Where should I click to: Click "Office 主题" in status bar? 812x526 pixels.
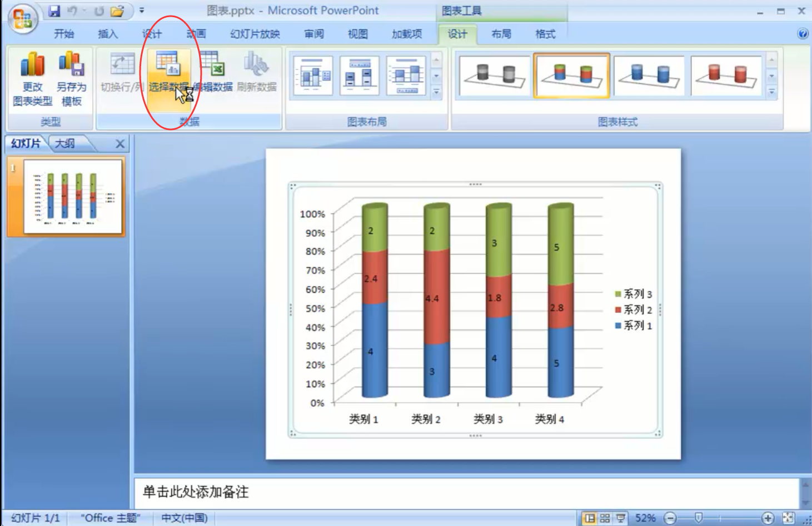click(x=111, y=518)
